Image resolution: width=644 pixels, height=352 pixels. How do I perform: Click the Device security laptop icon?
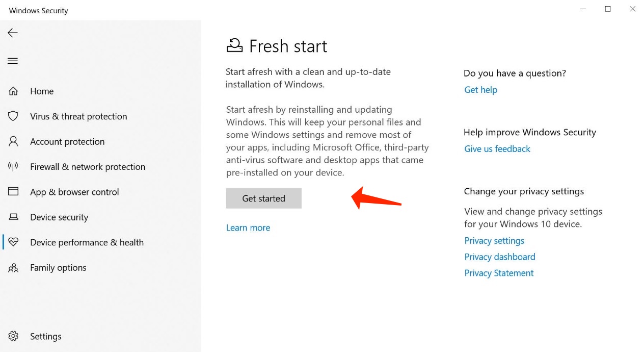coord(13,217)
